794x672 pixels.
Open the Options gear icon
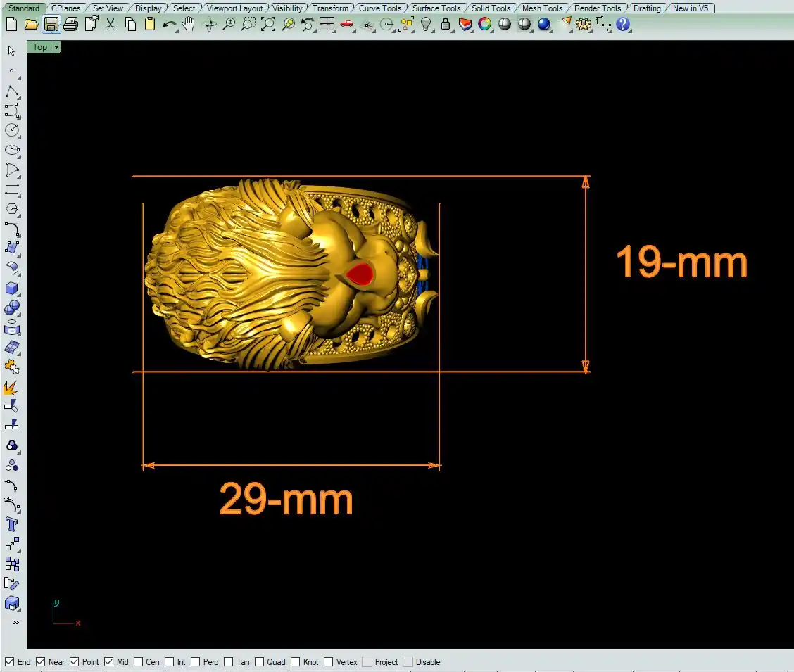(x=583, y=25)
